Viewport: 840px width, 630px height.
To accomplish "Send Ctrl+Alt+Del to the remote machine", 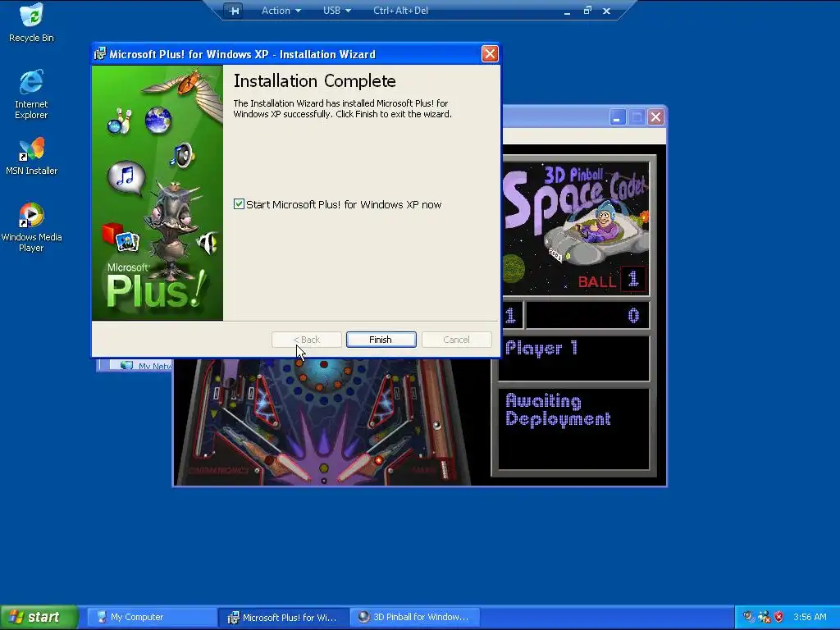I will [x=400, y=11].
